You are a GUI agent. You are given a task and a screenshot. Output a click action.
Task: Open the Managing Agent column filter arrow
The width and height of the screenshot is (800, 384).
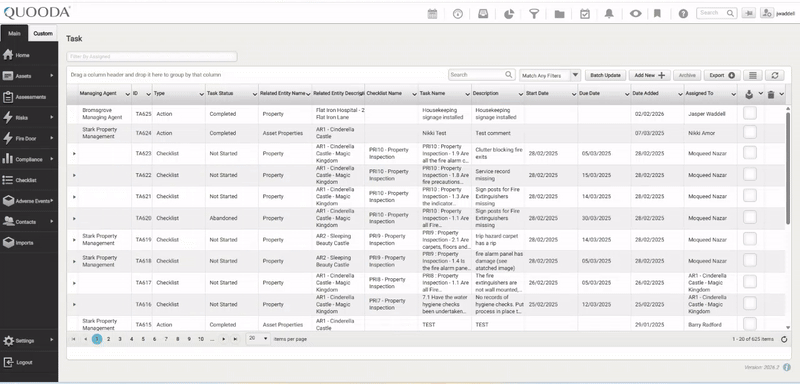point(127,94)
